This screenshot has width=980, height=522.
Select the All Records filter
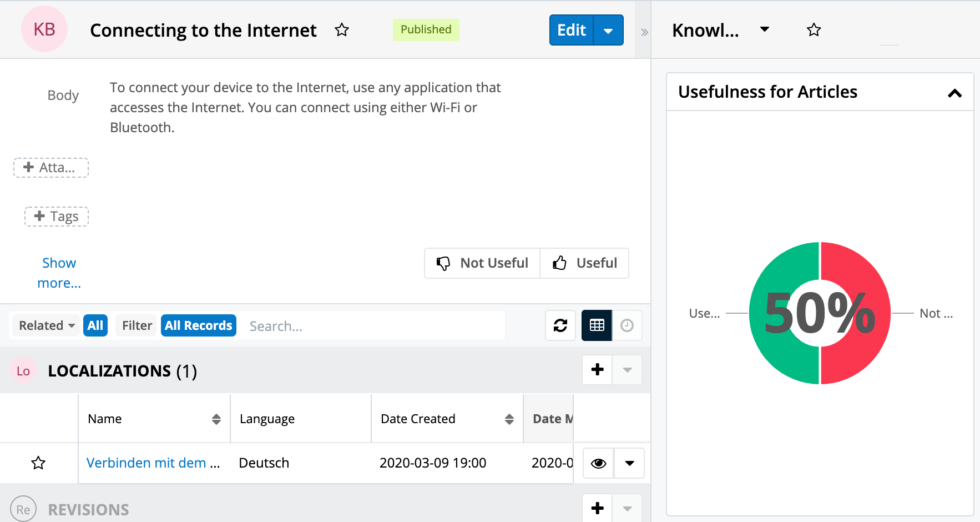(x=198, y=325)
